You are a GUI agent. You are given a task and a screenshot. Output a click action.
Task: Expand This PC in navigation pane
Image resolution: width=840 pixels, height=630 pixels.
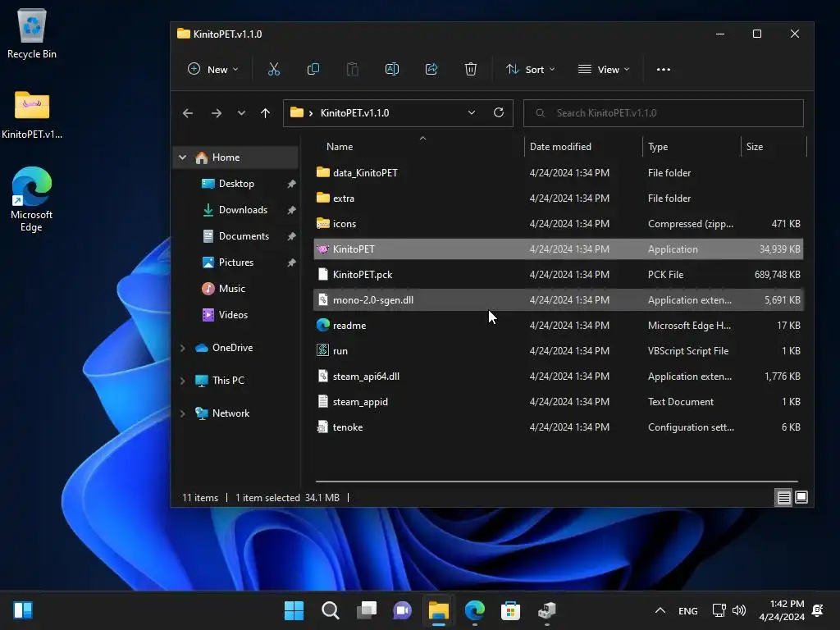click(183, 381)
